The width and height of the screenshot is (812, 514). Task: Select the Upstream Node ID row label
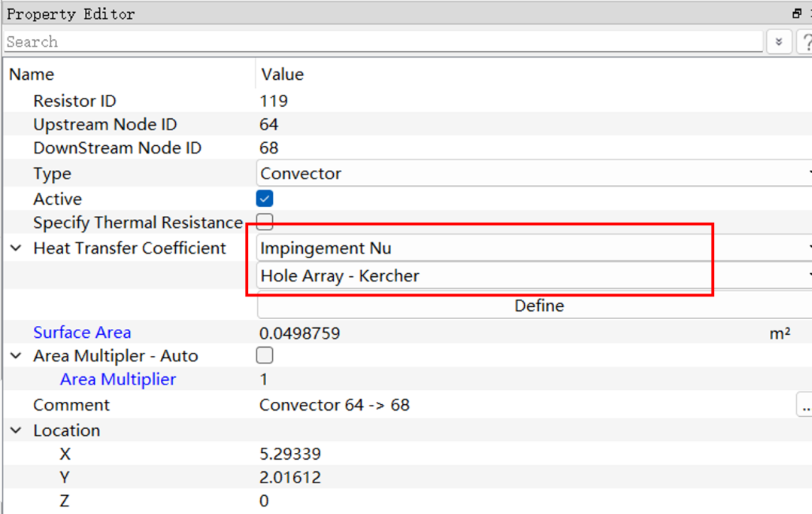coord(105,124)
